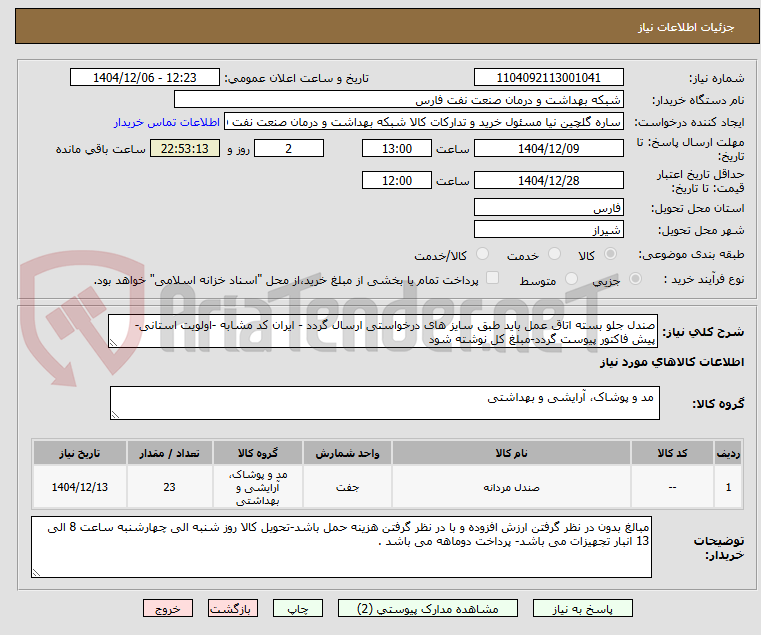Click the price validity date 1404/12/28
761x635 pixels.
click(x=548, y=181)
